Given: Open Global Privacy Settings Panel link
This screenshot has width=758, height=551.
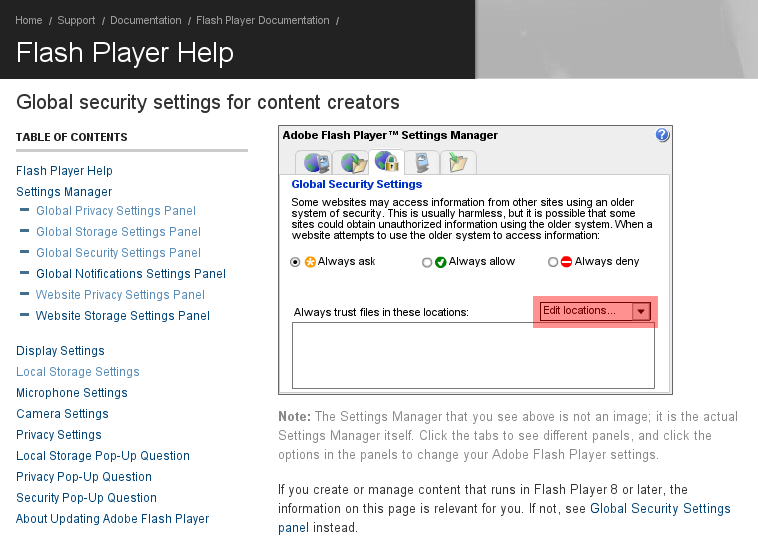Looking at the screenshot, I should 116,211.
